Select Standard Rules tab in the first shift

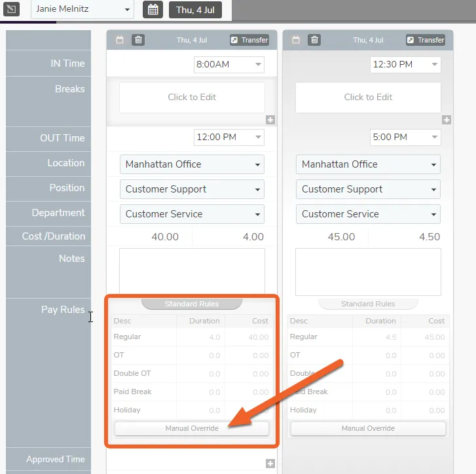click(192, 304)
